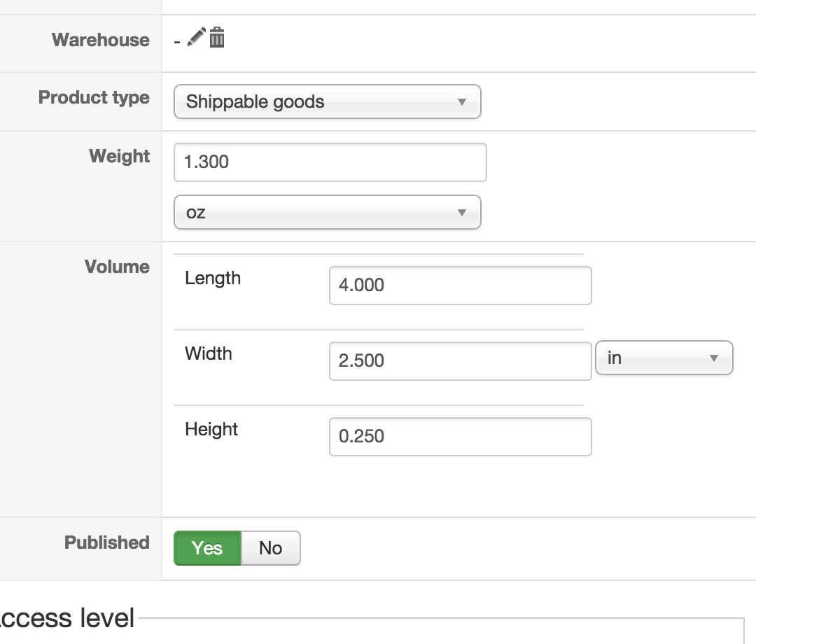The height and width of the screenshot is (644, 826).
Task: Click the warehouse edit pencil icon
Action: (197, 36)
